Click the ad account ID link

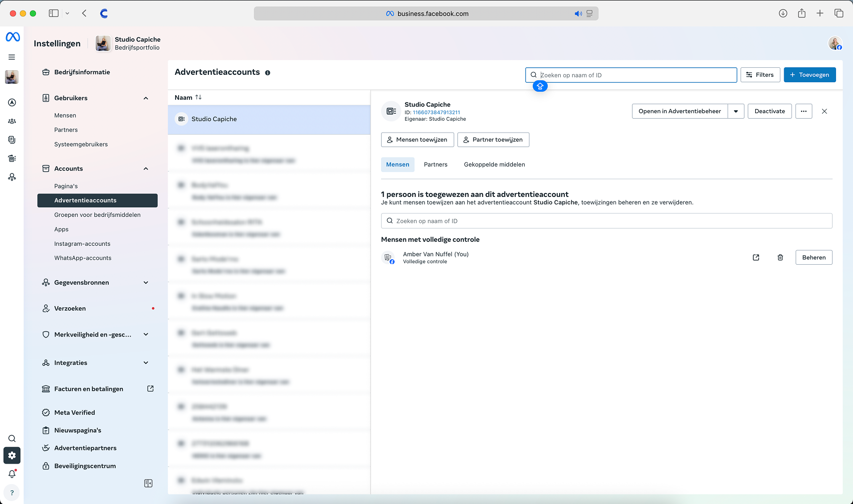tap(436, 113)
